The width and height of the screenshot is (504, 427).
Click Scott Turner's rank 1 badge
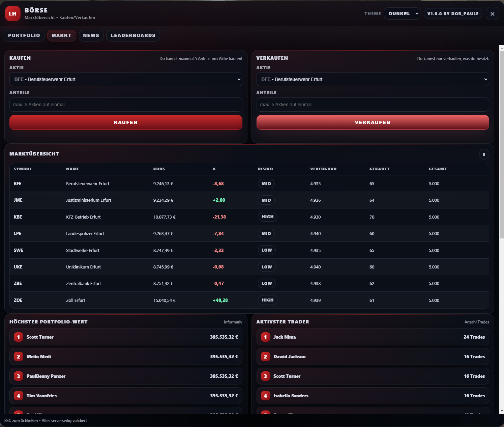[19, 337]
